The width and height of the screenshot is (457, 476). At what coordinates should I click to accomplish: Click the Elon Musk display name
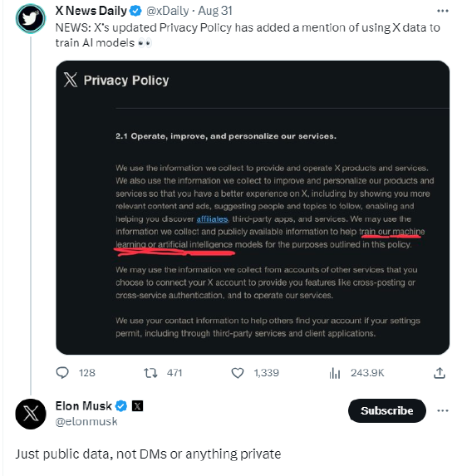[83, 406]
